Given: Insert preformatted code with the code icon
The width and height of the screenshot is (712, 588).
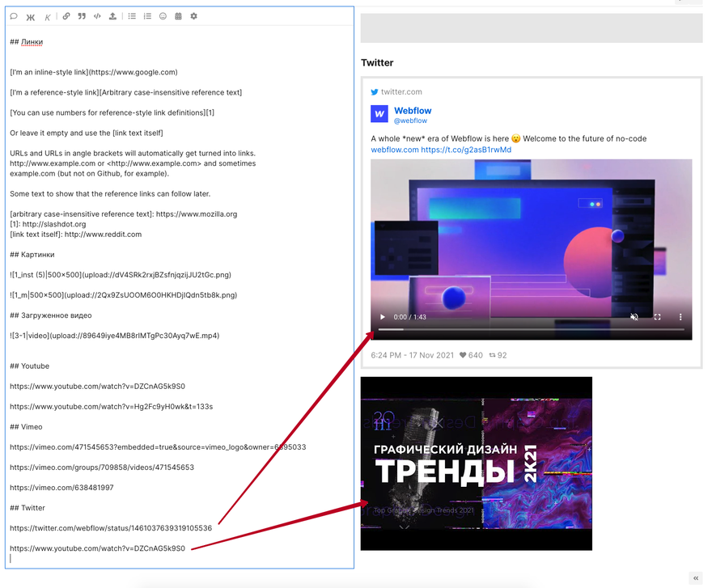Looking at the screenshot, I should pyautogui.click(x=97, y=16).
